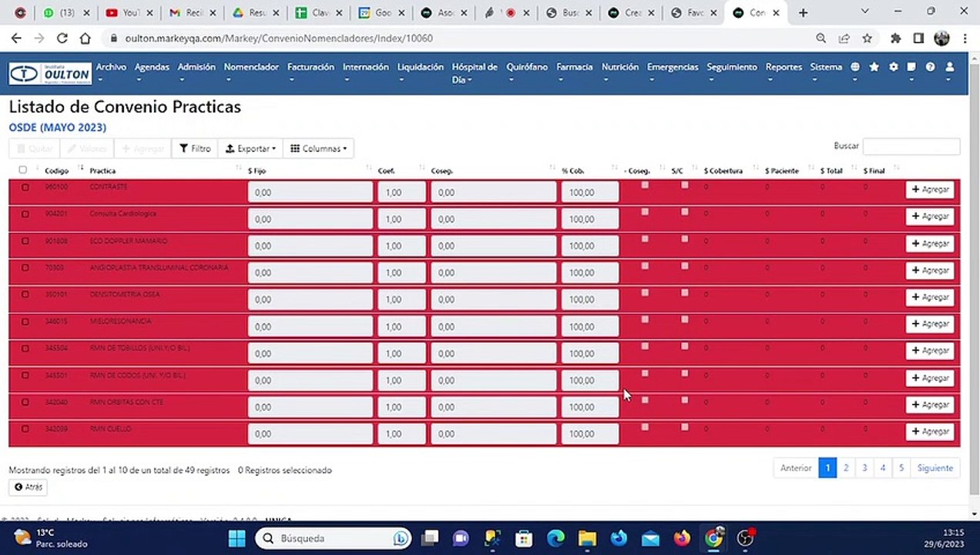Tick the select-all checkbox in the table header

point(22,170)
